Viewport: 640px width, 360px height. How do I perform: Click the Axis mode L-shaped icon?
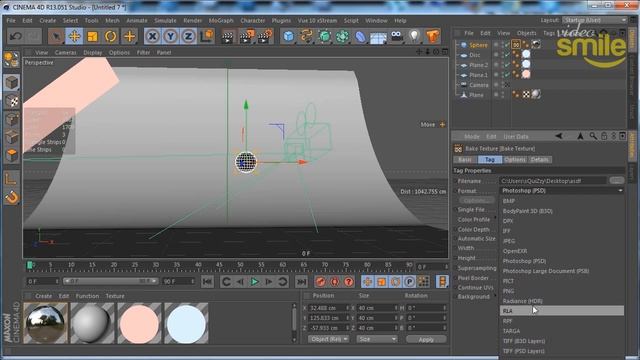click(11, 178)
